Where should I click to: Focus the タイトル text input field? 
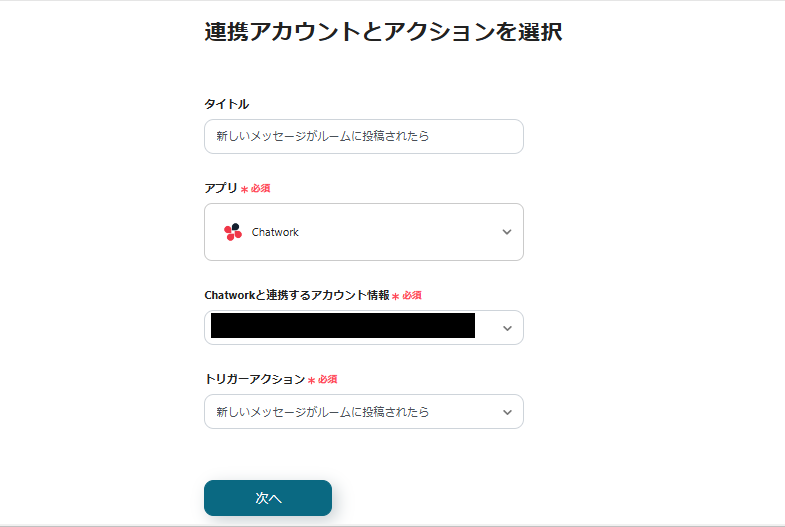point(363,136)
